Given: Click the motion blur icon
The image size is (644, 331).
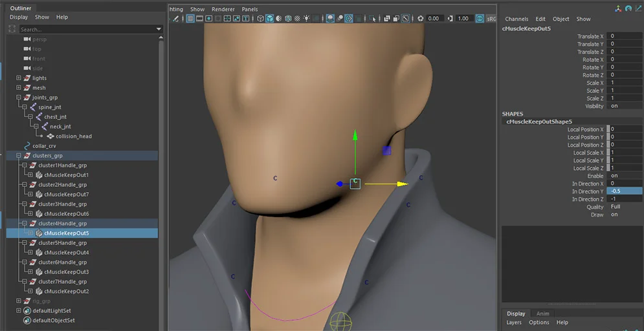Looking at the screenshot, I should click(340, 19).
